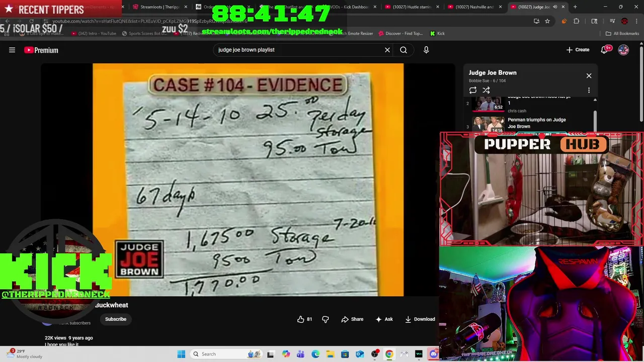644x362 pixels.
Task: Open the All Bookmarks folder
Action: pos(622,34)
